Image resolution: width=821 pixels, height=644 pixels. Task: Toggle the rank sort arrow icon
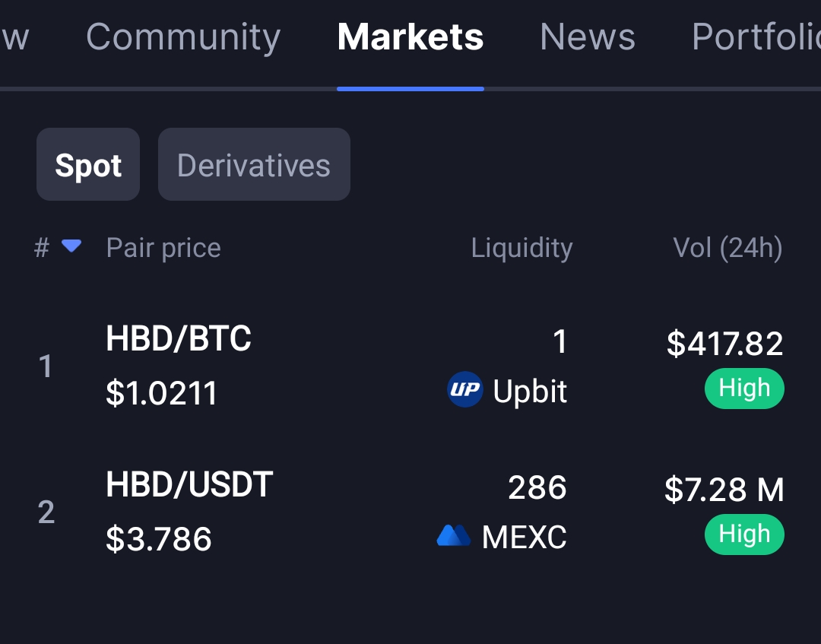pyautogui.click(x=71, y=246)
